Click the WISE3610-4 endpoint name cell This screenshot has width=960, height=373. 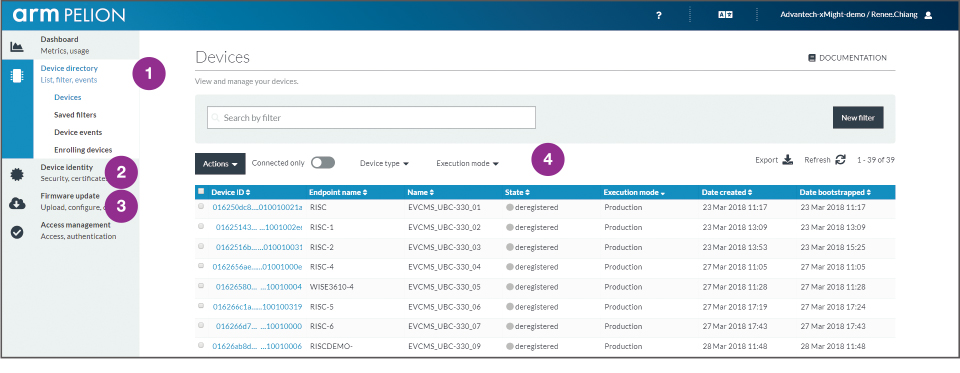(332, 287)
